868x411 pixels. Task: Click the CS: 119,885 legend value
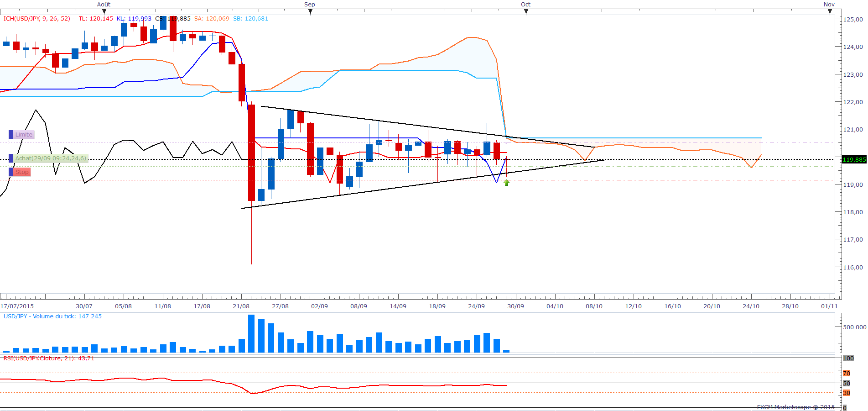(173, 19)
